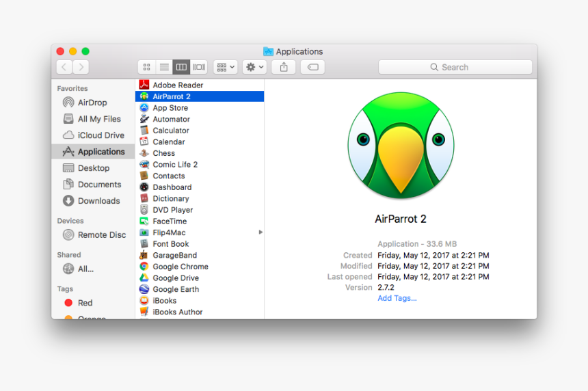This screenshot has height=391, width=588.
Task: Click the Tags section header
Action: [x=65, y=289]
